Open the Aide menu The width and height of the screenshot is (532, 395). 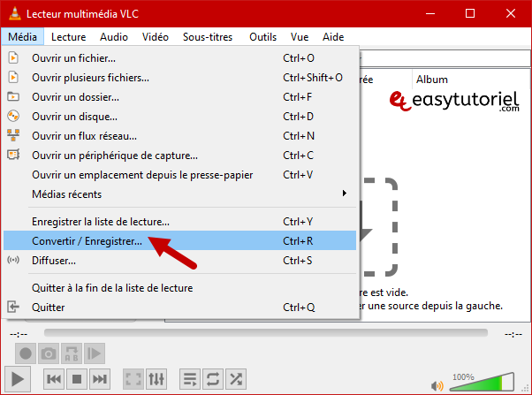tap(333, 36)
